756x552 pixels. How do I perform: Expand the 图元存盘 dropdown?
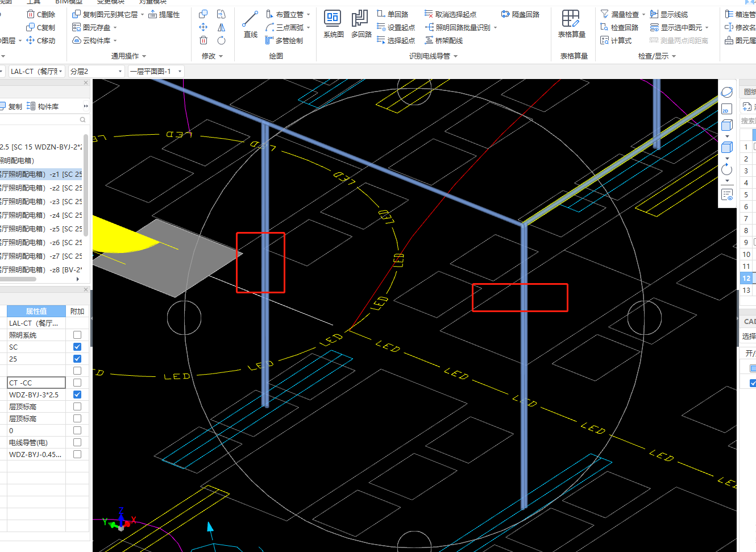click(115, 28)
